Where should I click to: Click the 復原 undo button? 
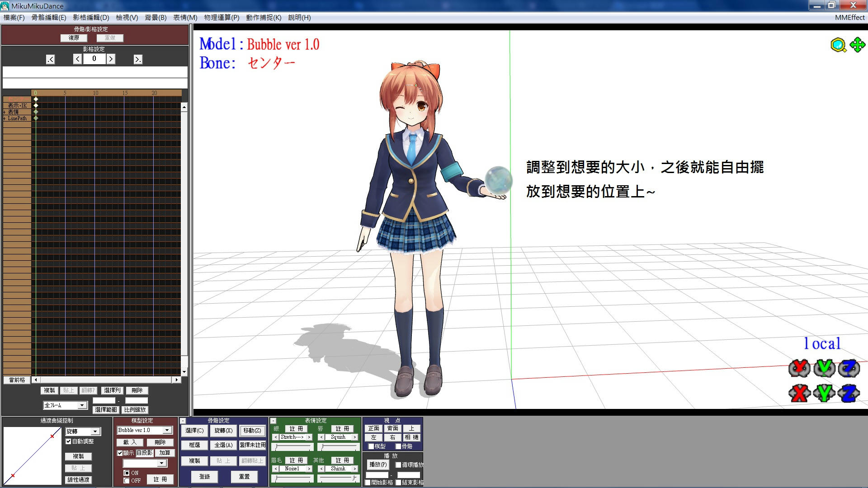coord(74,38)
